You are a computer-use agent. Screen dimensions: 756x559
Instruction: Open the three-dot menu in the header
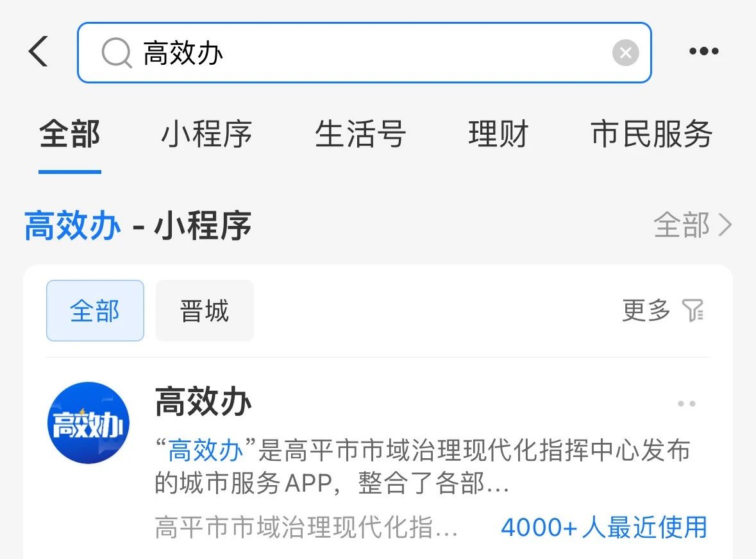point(704,51)
